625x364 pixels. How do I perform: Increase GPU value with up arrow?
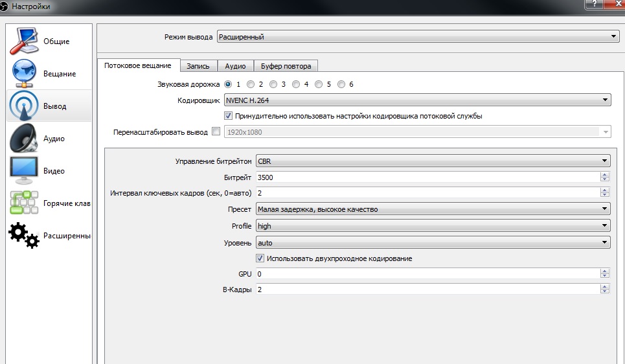pyautogui.click(x=605, y=271)
